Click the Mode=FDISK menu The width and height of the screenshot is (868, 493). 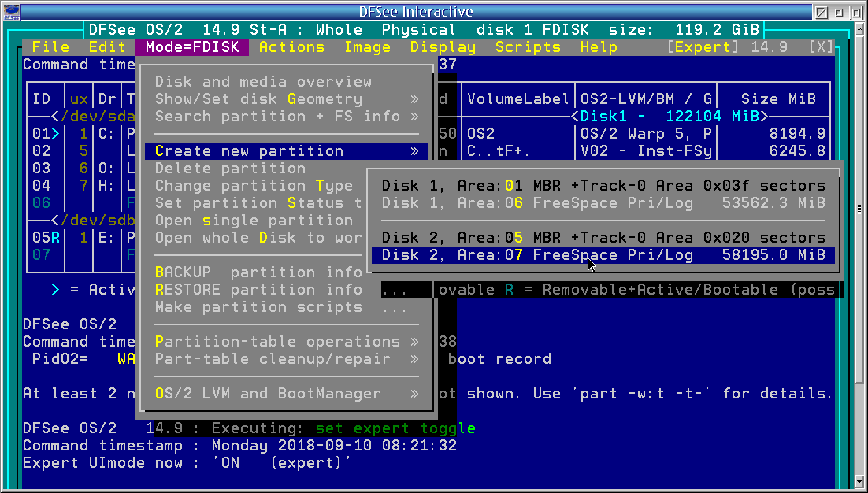pyautogui.click(x=192, y=47)
